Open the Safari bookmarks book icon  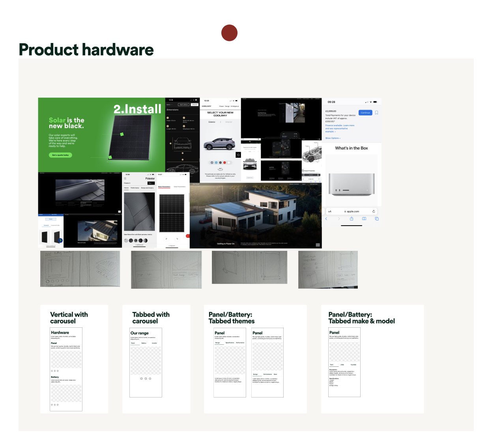pos(364,218)
